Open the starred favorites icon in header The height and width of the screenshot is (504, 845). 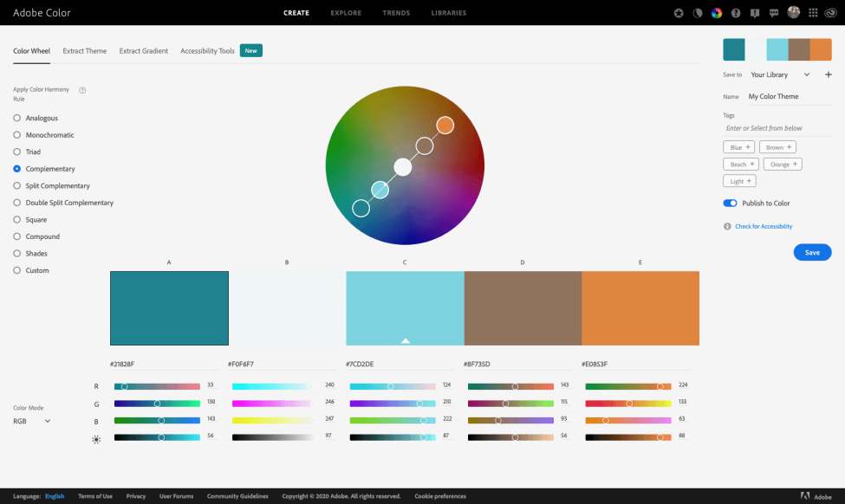coord(679,13)
